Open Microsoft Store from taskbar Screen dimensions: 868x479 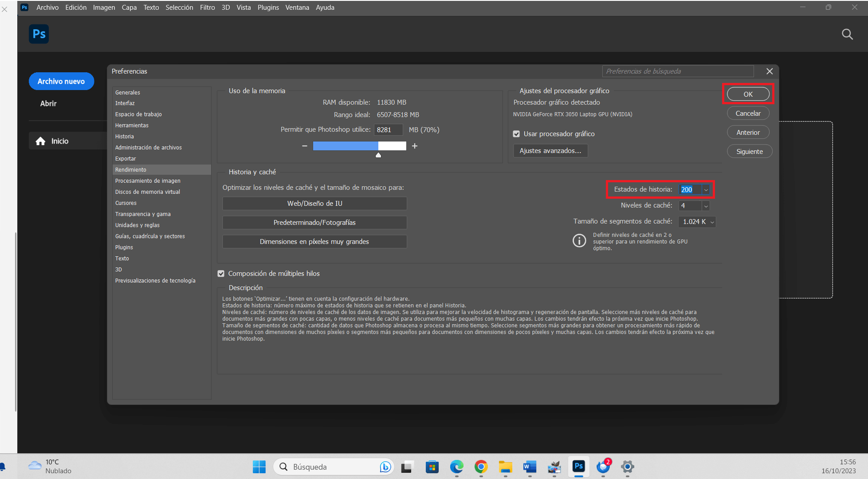pyautogui.click(x=432, y=467)
